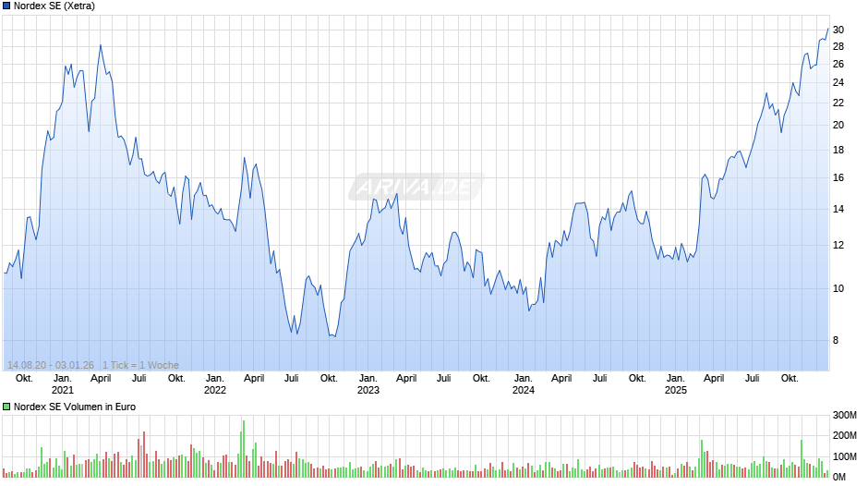Screen dimensions: 868x486
Task: Click the price axis value 14
Action: point(838,210)
